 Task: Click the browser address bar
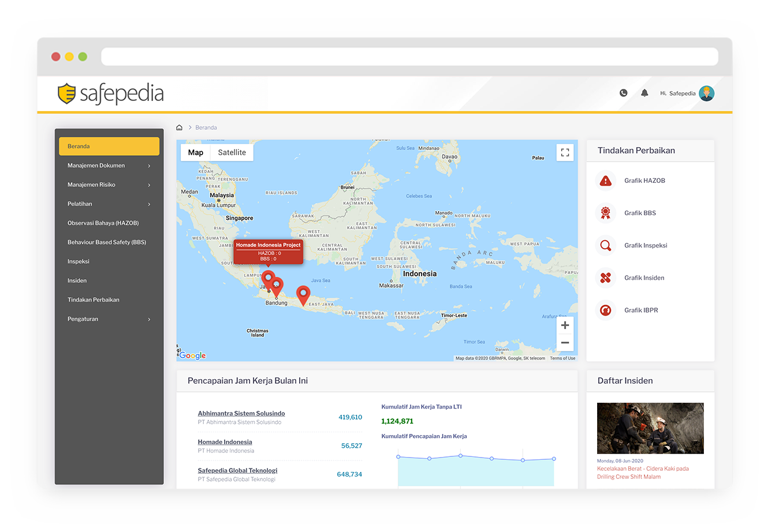pos(410,57)
